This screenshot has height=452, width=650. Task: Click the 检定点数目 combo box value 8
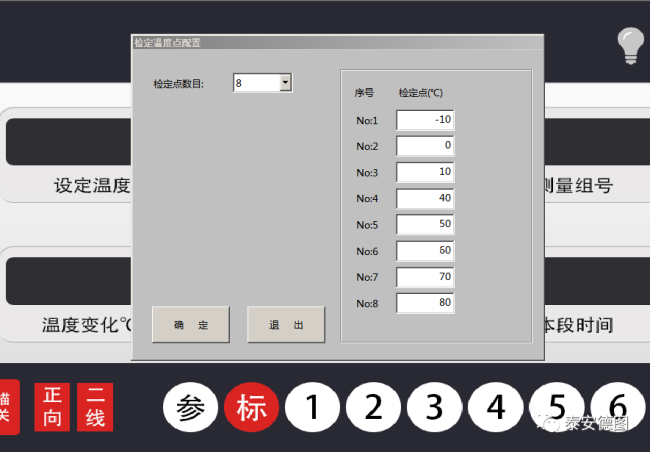point(256,83)
